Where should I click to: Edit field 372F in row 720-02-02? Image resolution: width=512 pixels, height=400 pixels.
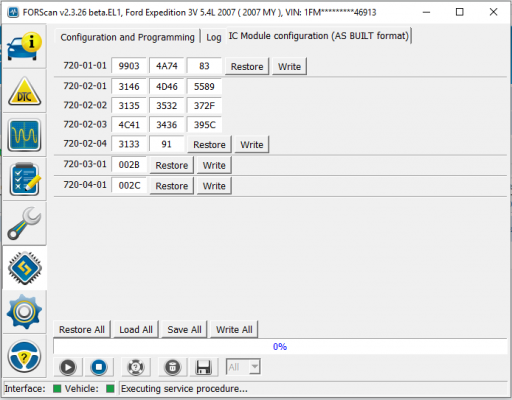tap(204, 105)
